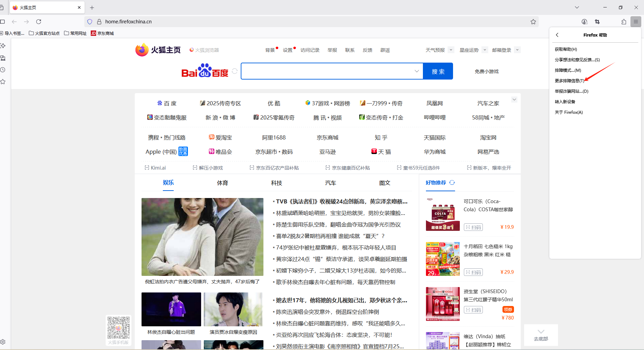The image size is (644, 350).
Task: Select 分享想法和意见反馈 menu item
Action: point(595,60)
